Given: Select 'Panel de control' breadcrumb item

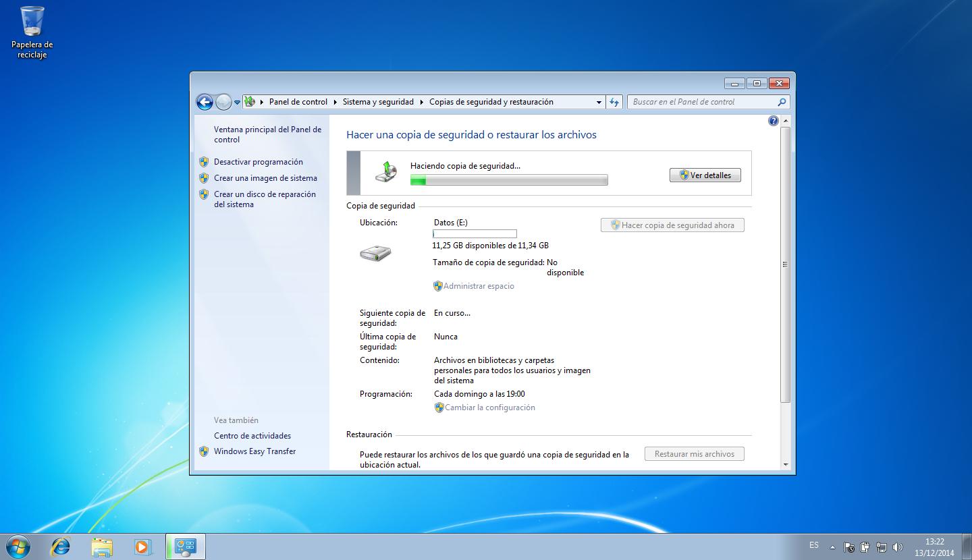Looking at the screenshot, I should (298, 102).
